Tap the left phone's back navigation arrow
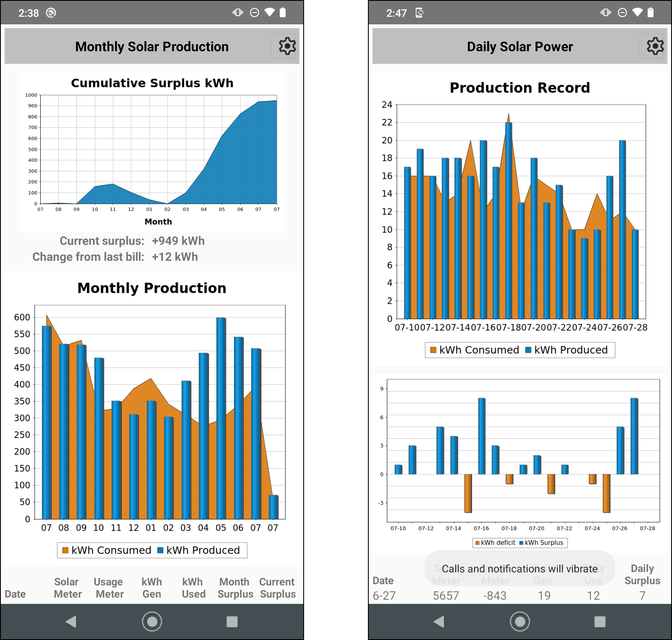The image size is (672, 640). tap(71, 622)
